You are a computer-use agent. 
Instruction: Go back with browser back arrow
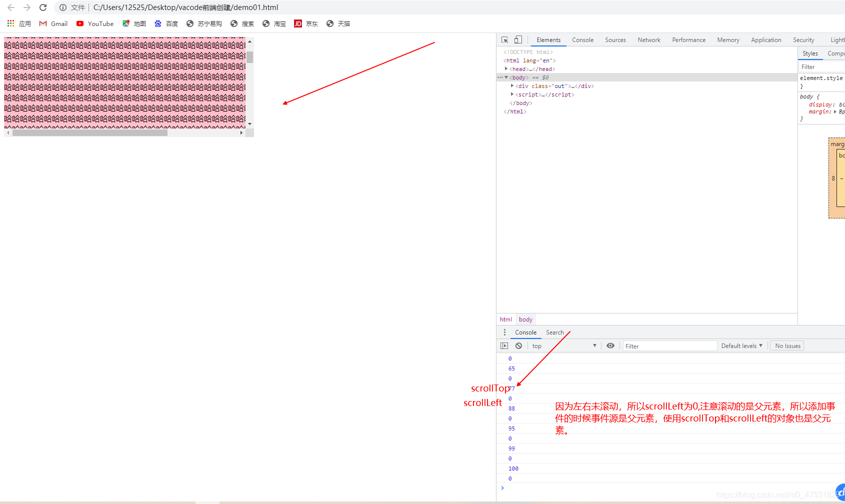click(x=11, y=7)
